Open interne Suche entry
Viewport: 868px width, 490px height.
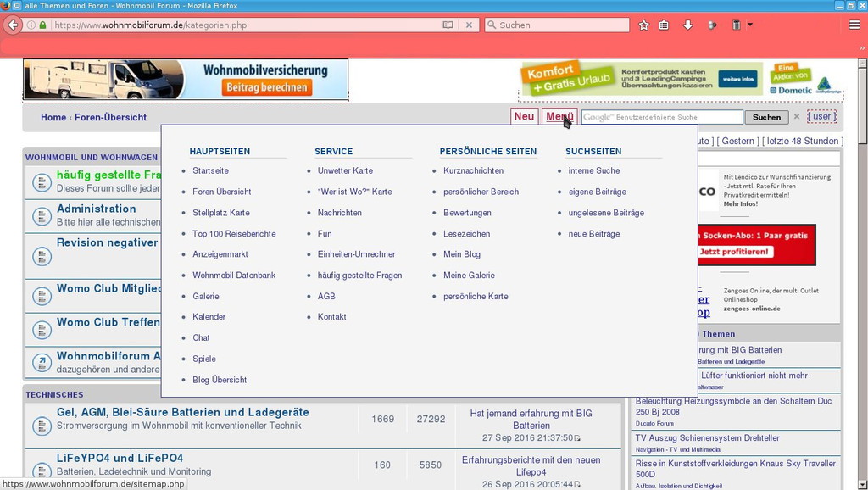(594, 170)
